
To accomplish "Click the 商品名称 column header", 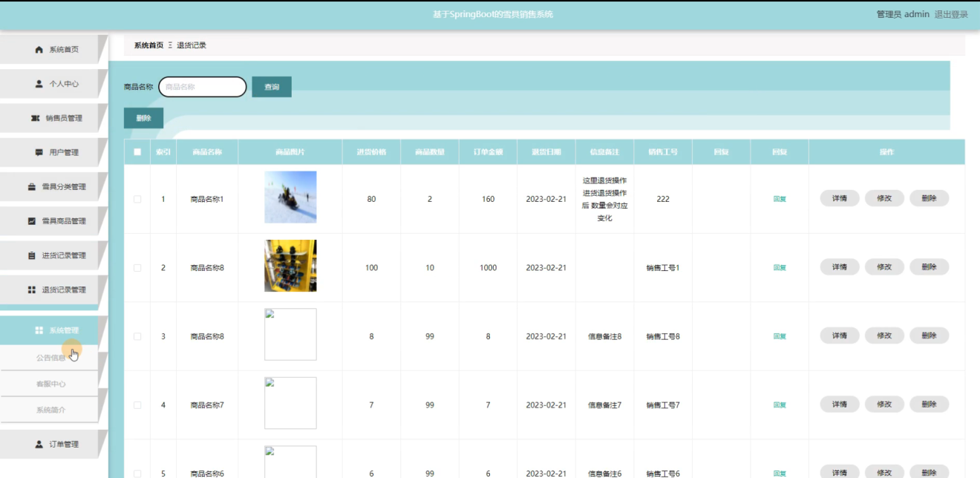I will click(x=207, y=152).
